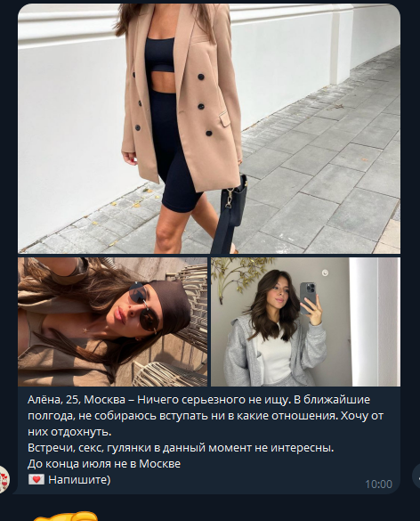Click the phone held in the mirror selfie
Viewport: 420px width, 521px height.
click(x=308, y=297)
